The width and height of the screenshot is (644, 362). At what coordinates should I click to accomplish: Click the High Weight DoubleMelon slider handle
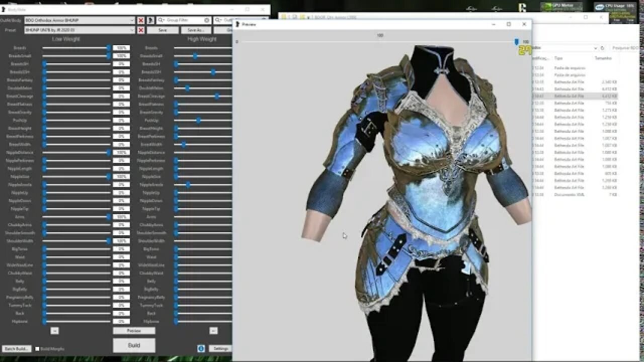pos(187,88)
